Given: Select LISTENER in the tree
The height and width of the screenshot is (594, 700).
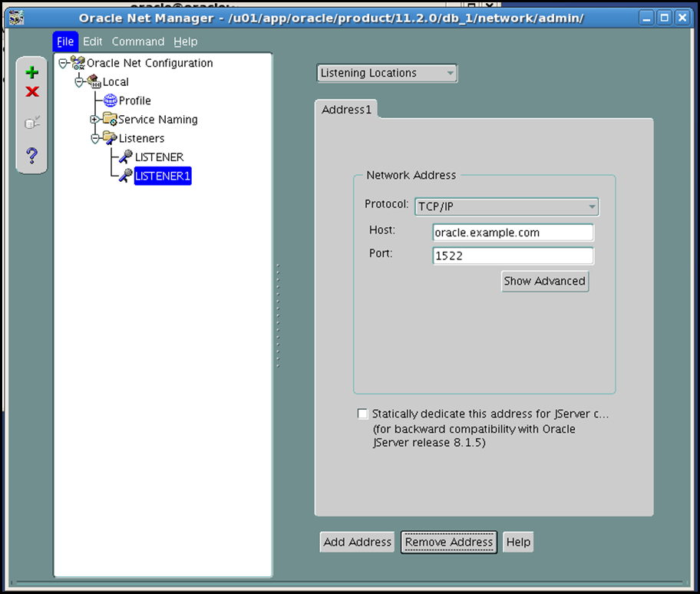Looking at the screenshot, I should 159,157.
